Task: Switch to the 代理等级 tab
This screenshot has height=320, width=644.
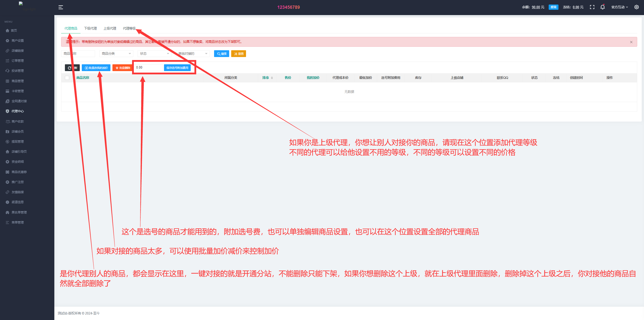Action: pyautogui.click(x=129, y=28)
